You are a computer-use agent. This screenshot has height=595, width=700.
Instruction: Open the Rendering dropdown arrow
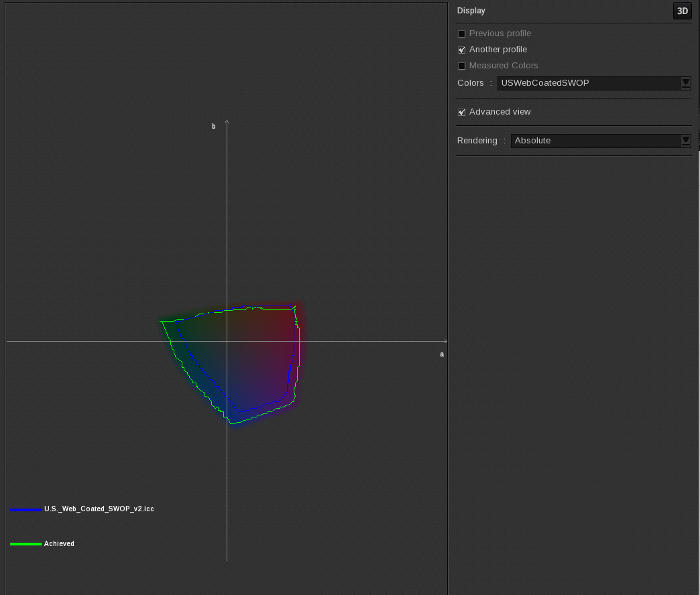tap(685, 141)
